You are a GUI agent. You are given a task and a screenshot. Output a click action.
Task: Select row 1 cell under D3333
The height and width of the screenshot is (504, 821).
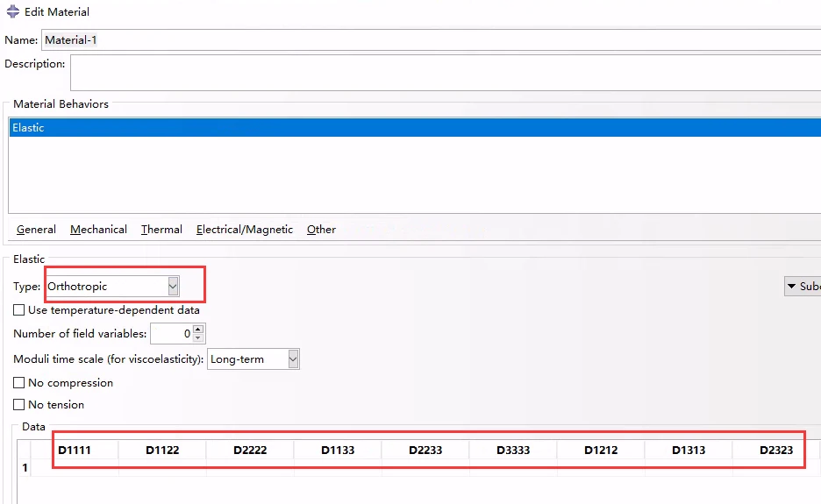[512, 468]
